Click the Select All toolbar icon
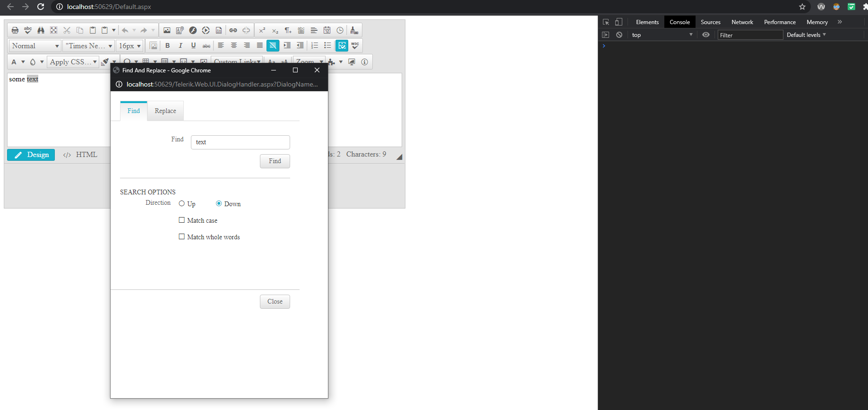Viewport: 868px width, 410px height. pos(54,30)
